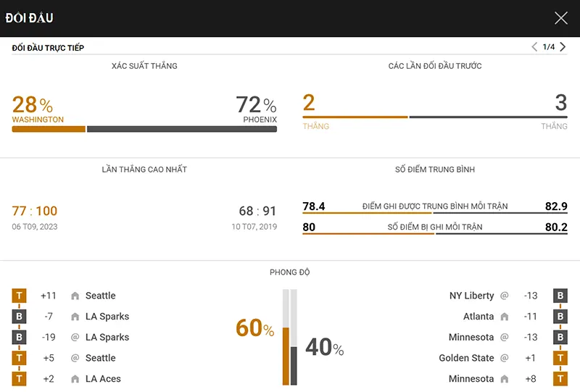Select the T badge for Seattle +11
580x392 pixels.
[20, 296]
